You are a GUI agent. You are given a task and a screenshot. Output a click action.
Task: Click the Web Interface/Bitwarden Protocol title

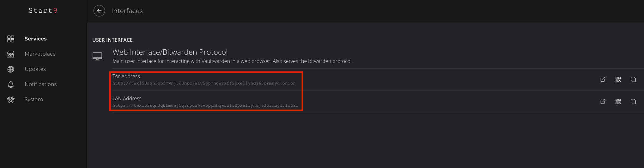(170, 52)
